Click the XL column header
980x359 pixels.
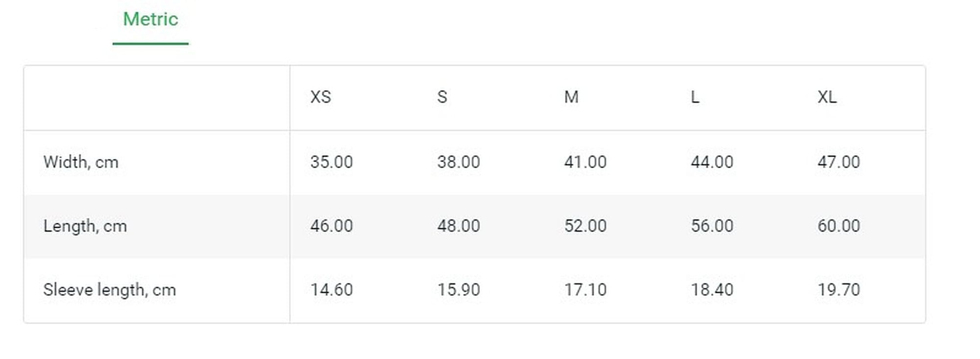point(827,97)
